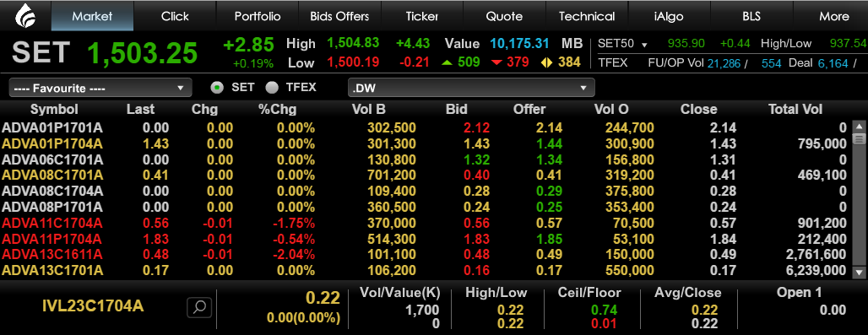Click the SET50 value 935.90
868x335 pixels.
pos(686,44)
